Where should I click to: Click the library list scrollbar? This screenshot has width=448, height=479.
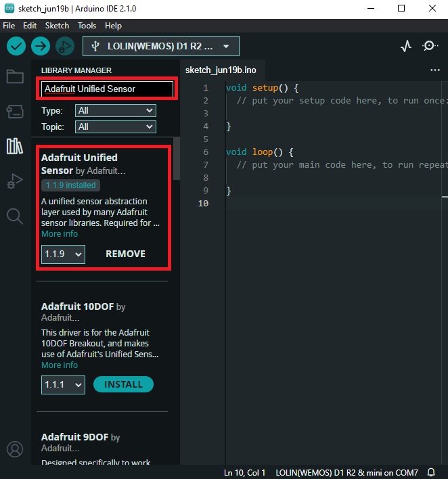pos(177,159)
